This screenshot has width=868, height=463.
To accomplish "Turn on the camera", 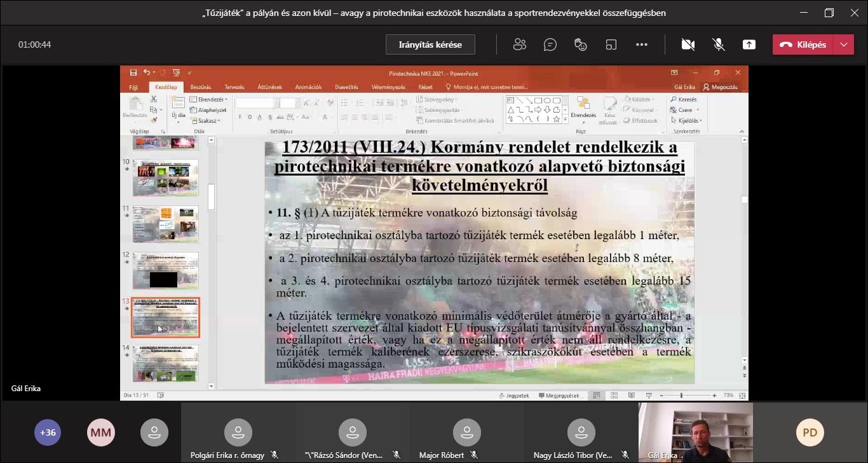I will coord(688,45).
